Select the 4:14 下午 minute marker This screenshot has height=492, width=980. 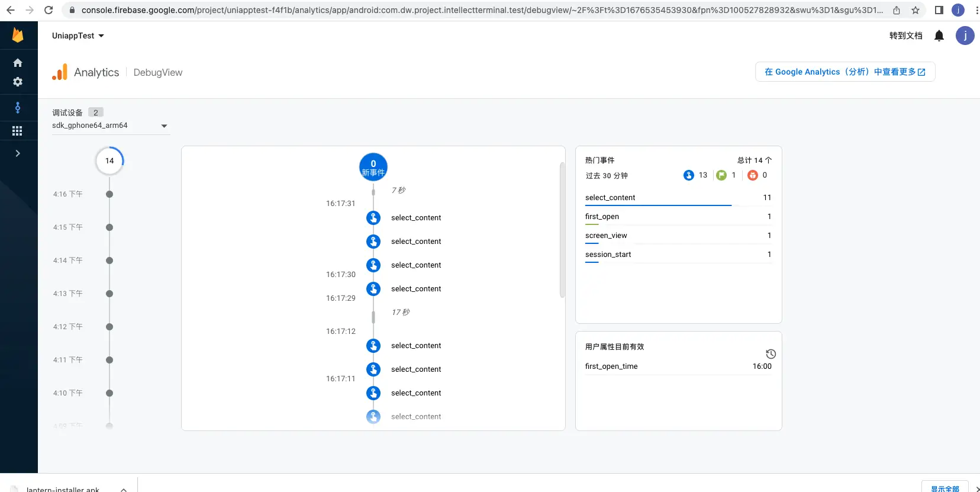tap(109, 261)
